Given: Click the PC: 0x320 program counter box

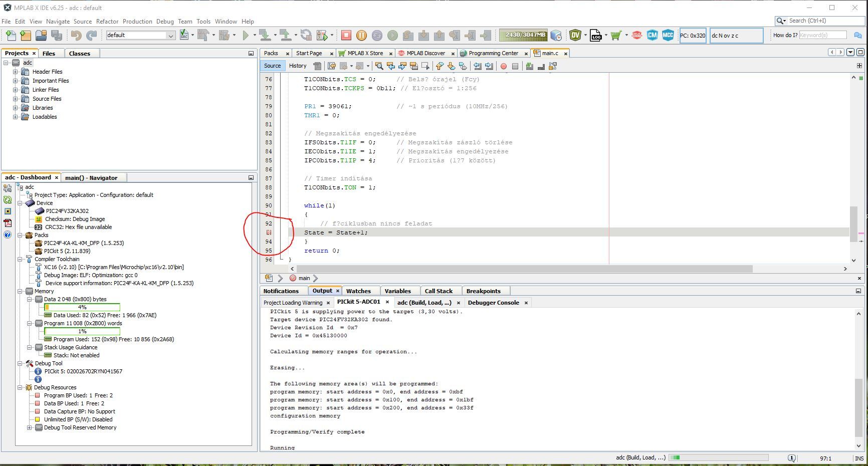Looking at the screenshot, I should 693,35.
